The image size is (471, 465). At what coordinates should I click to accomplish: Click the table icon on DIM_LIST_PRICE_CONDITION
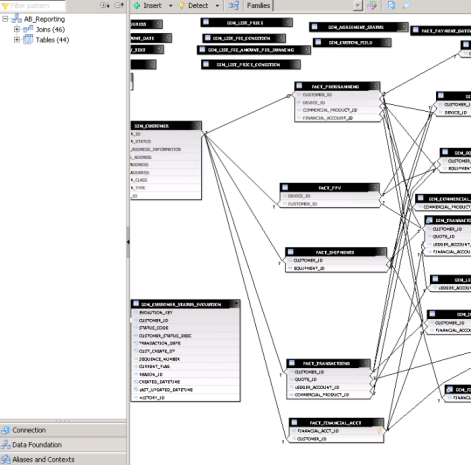pyautogui.click(x=206, y=64)
